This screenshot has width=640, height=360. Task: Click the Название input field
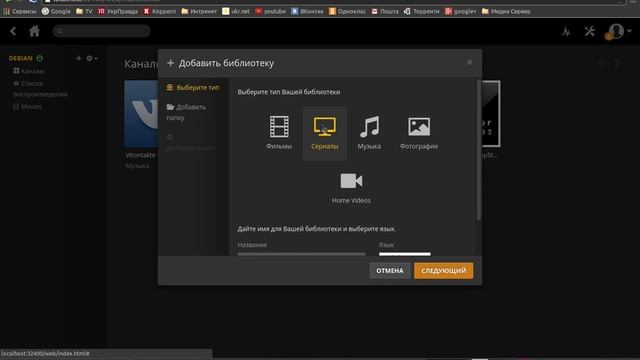click(302, 253)
